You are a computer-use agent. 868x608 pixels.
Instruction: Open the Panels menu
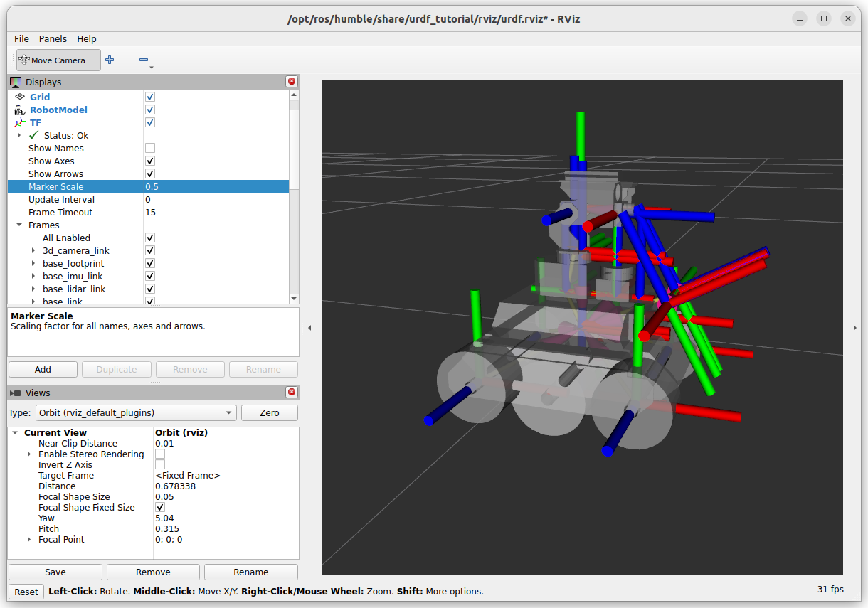pyautogui.click(x=53, y=39)
